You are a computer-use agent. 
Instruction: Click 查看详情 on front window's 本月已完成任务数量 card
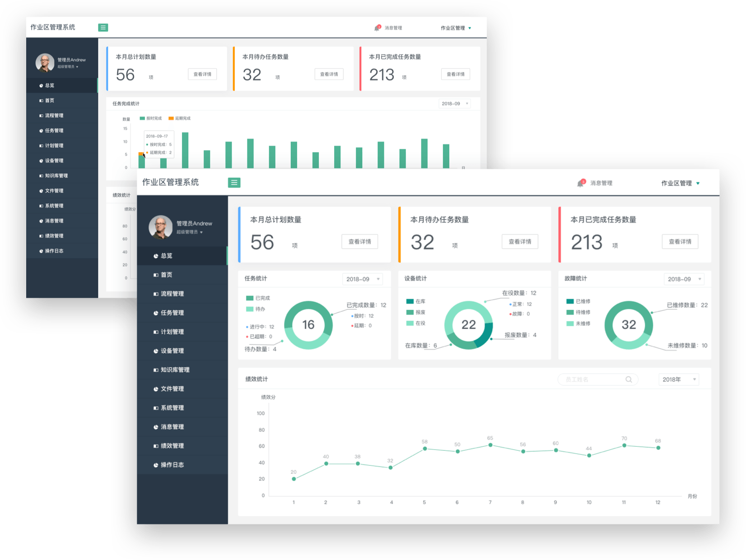(680, 241)
